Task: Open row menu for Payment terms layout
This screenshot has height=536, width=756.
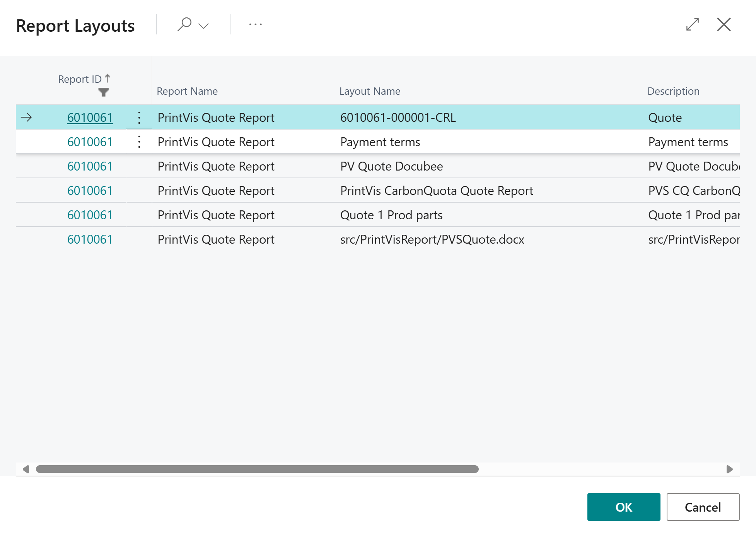Action: [x=139, y=142]
